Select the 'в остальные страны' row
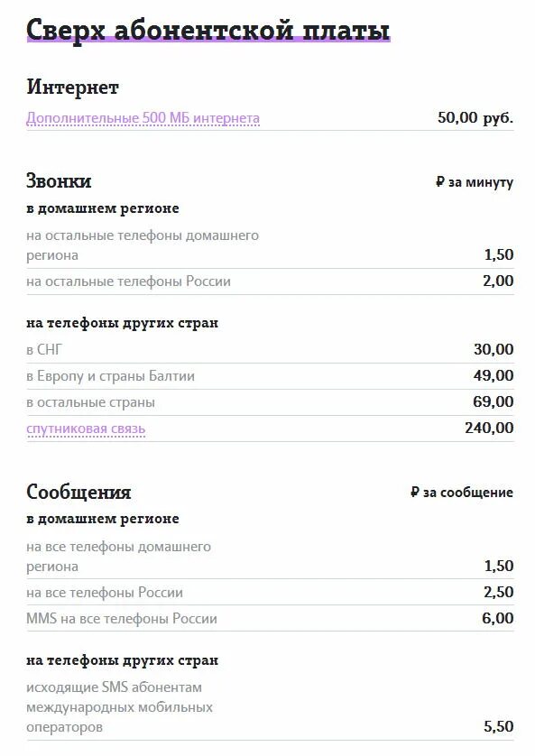The width and height of the screenshot is (535, 756). tap(270, 402)
